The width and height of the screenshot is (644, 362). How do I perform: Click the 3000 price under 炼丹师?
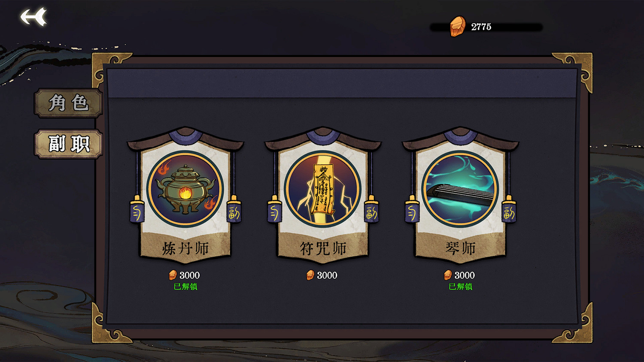click(190, 275)
